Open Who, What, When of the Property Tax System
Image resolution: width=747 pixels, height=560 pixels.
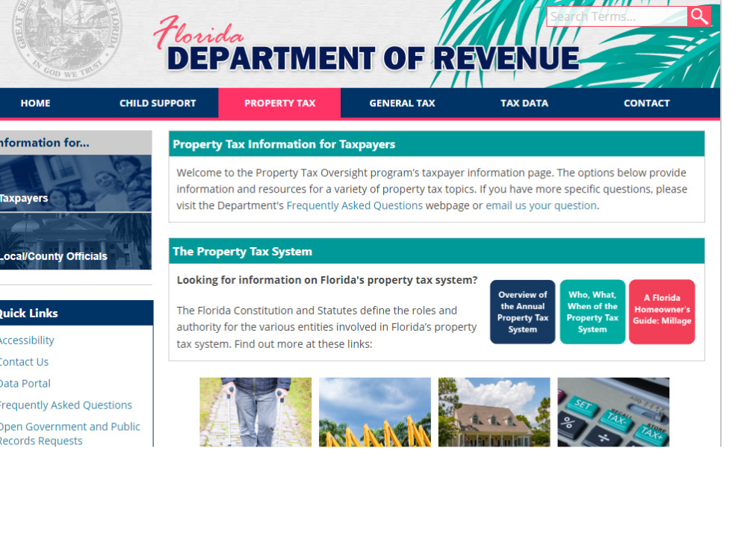coord(592,312)
